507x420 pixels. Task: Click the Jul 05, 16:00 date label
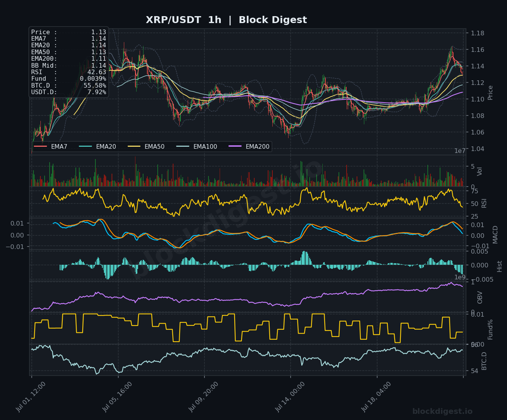click(117, 397)
